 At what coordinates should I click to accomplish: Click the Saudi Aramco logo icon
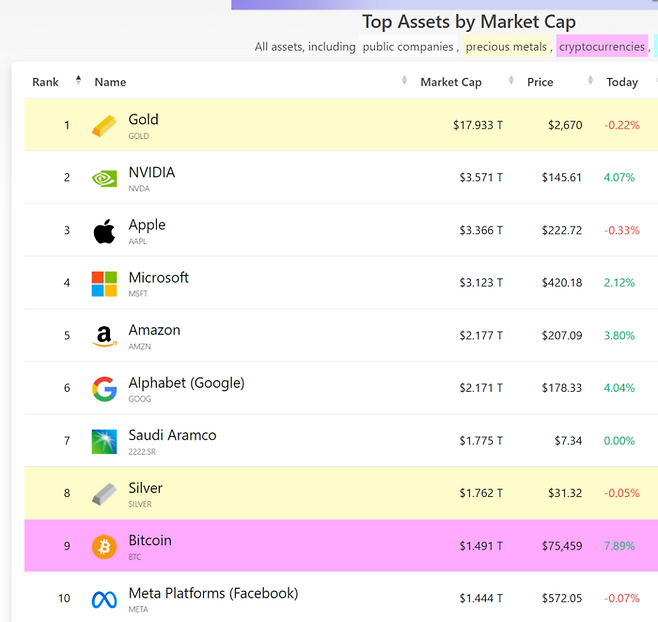tap(104, 442)
